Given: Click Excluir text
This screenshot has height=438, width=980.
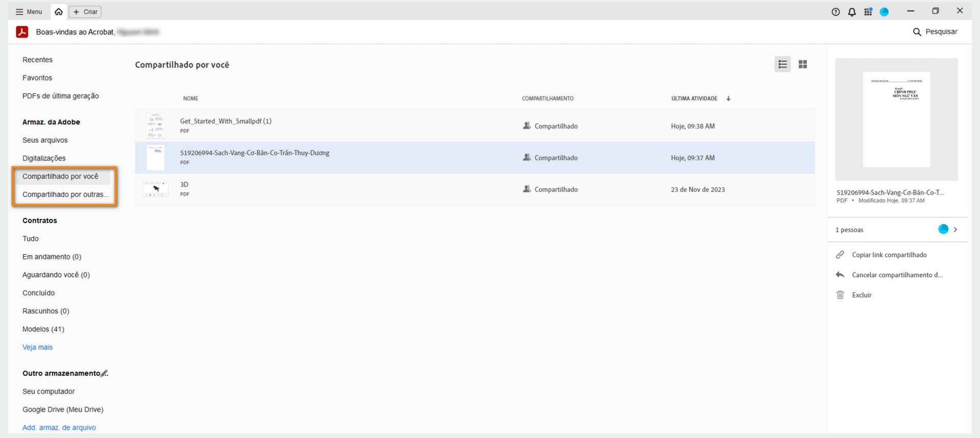Looking at the screenshot, I should click(x=862, y=295).
